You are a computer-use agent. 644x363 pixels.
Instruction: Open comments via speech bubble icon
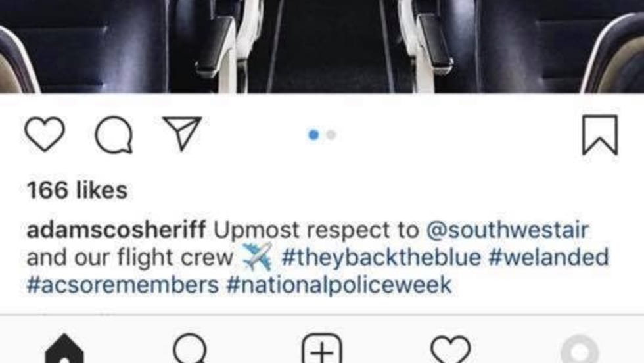pos(114,135)
